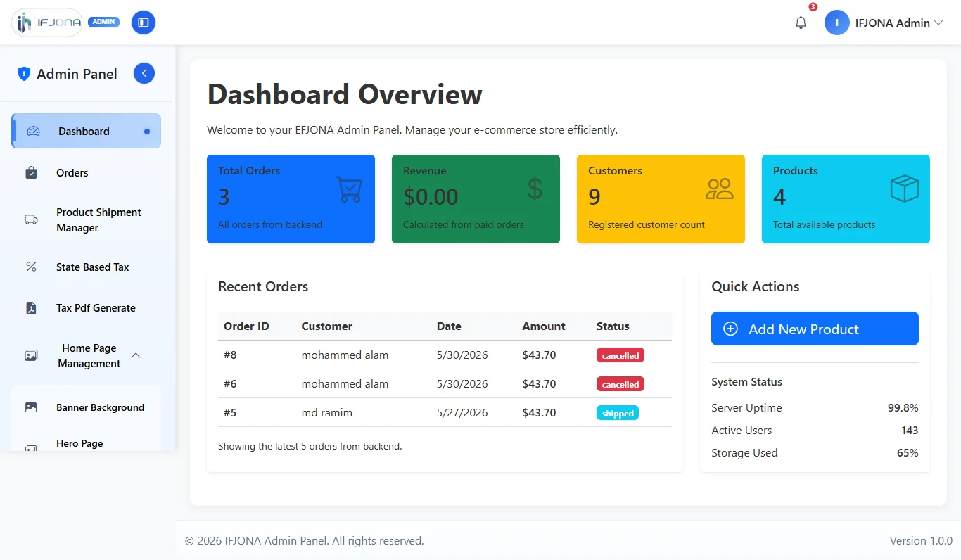Click the shipped status badge
The height and width of the screenshot is (560, 961).
618,413
